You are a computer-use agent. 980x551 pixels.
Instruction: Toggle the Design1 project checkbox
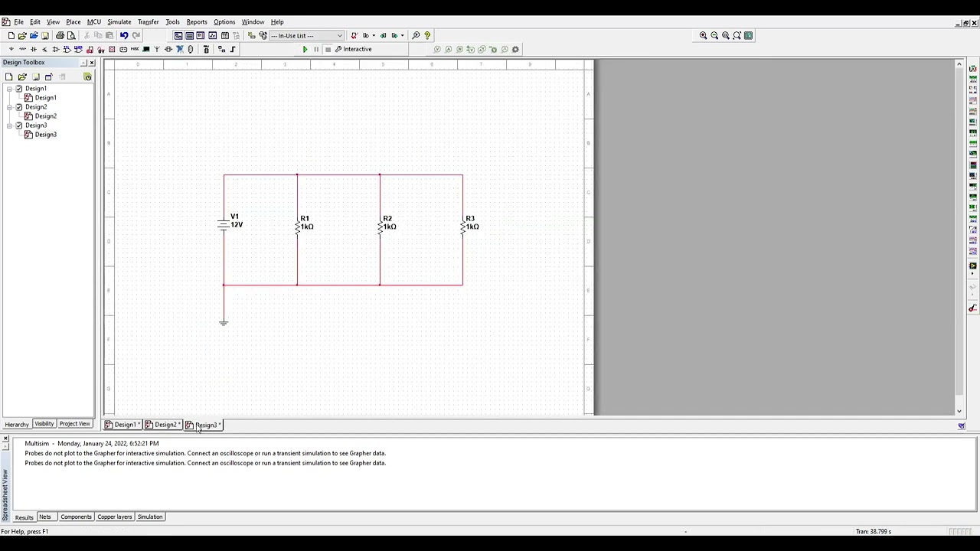pyautogui.click(x=19, y=89)
